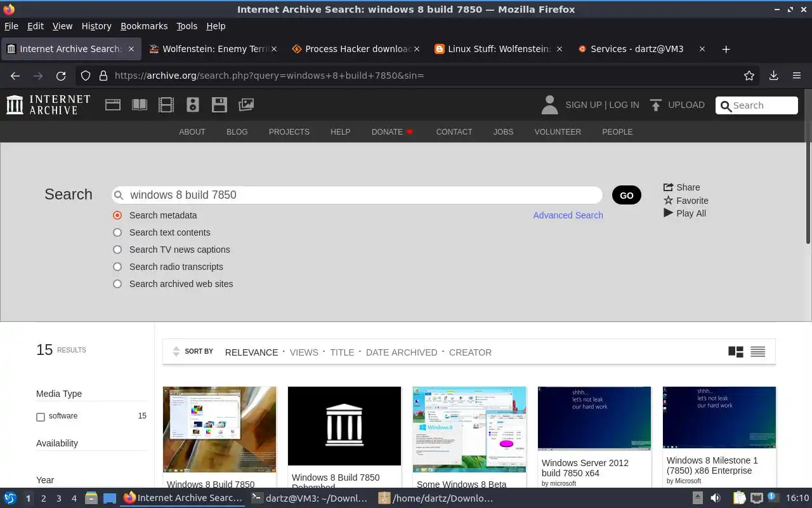Bookmark this page with the star icon

point(749,76)
